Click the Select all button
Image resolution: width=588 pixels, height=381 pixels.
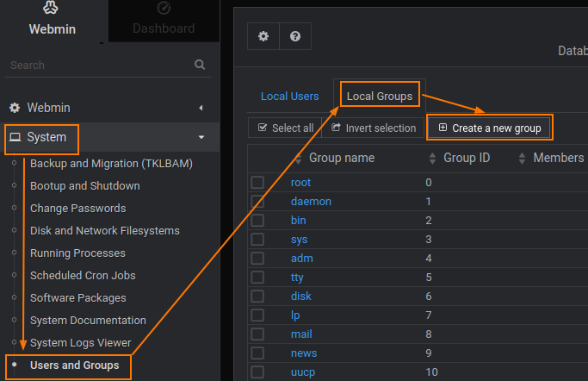point(285,128)
